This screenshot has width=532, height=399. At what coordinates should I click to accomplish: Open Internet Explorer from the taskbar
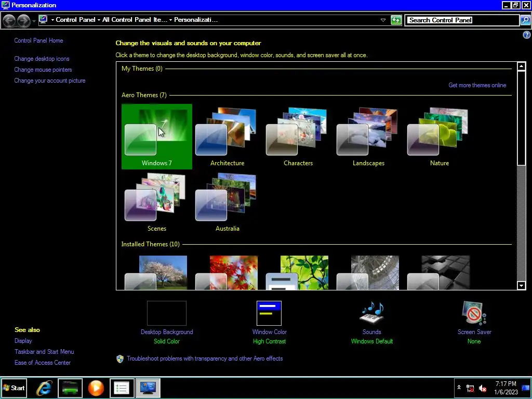(44, 388)
